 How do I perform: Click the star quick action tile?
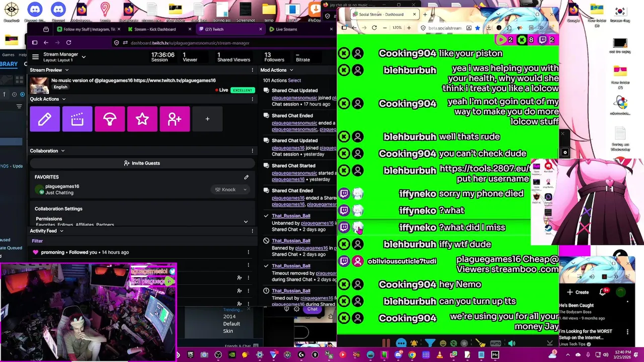tap(142, 119)
